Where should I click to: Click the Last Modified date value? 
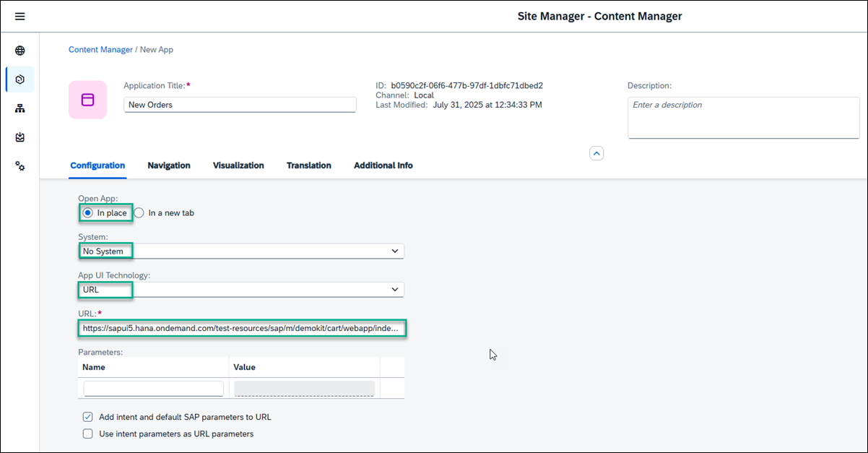point(487,105)
